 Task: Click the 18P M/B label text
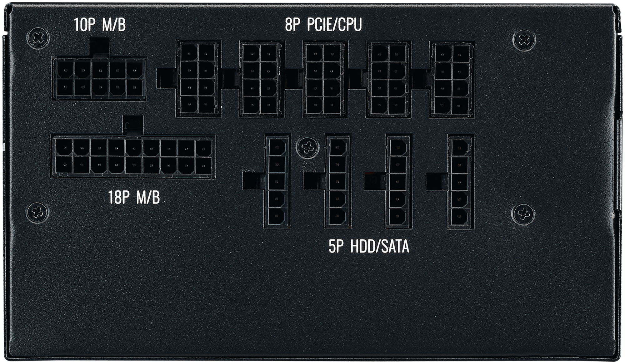tap(134, 197)
